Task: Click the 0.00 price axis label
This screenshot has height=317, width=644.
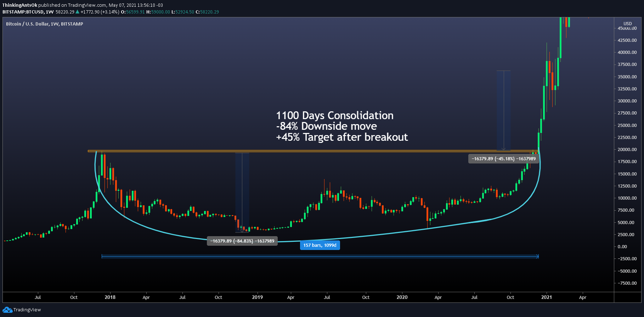Action: point(622,247)
